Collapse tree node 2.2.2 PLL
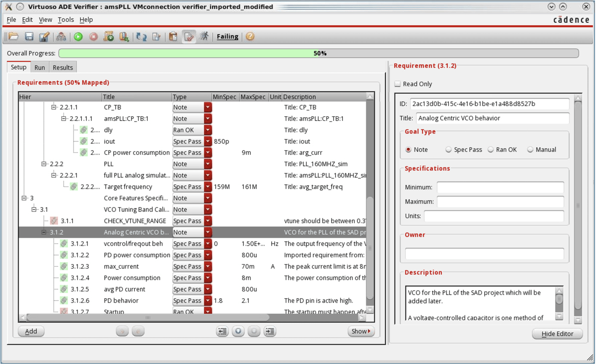The width and height of the screenshot is (596, 364). click(x=44, y=164)
